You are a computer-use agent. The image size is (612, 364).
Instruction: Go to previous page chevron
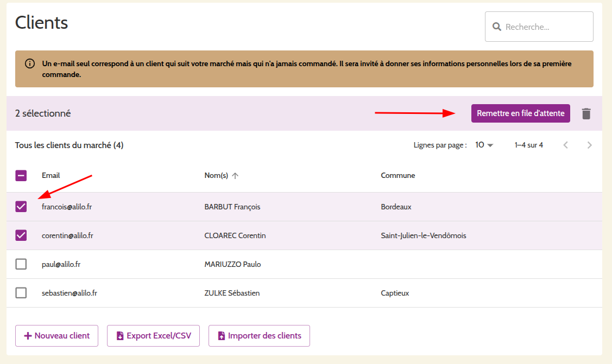coord(566,145)
